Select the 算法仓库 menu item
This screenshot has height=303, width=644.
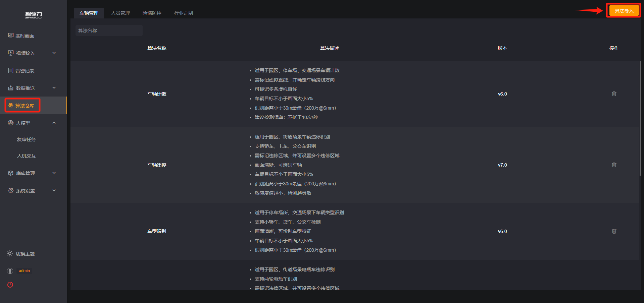tap(34, 106)
